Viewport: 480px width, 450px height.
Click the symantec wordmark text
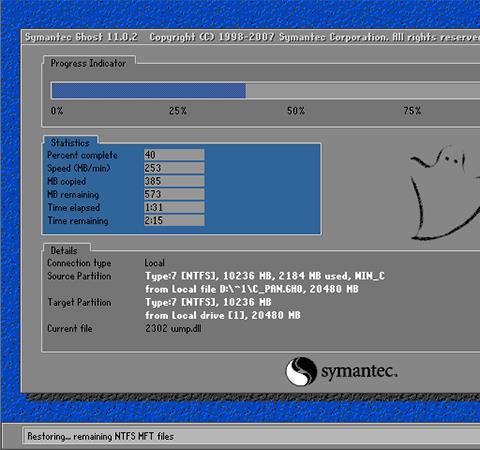click(x=359, y=371)
